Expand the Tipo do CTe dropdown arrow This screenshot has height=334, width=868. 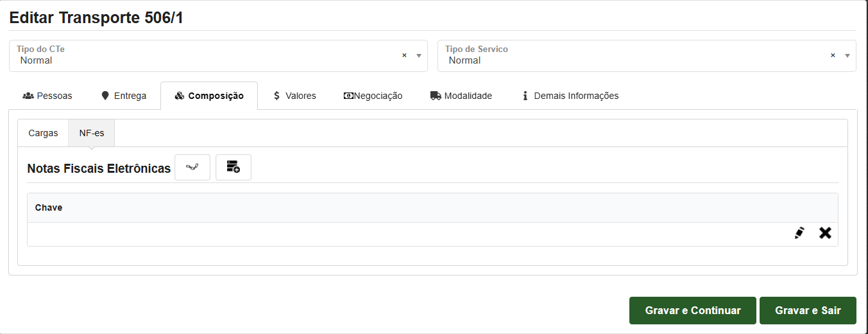(x=419, y=56)
